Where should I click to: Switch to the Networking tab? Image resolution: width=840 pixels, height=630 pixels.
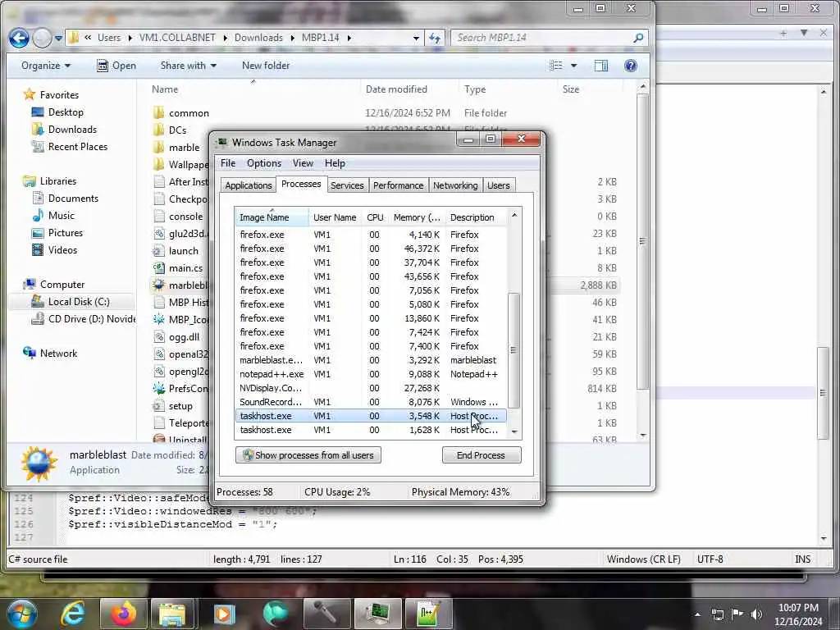455,185
